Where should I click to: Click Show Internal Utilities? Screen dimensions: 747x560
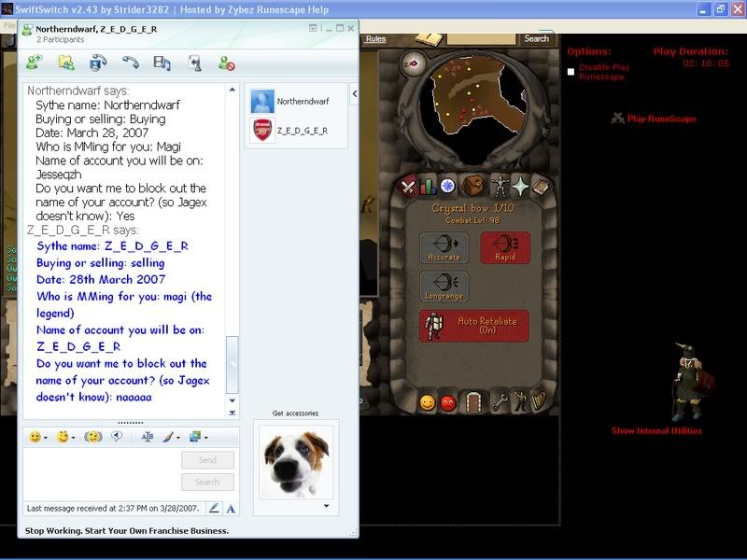[656, 430]
